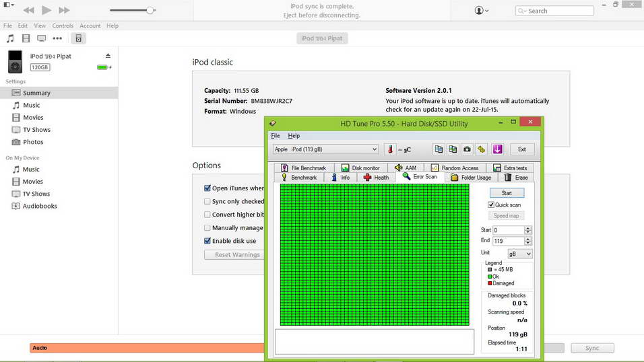Click the Exit button in HD Tune

[x=521, y=149]
